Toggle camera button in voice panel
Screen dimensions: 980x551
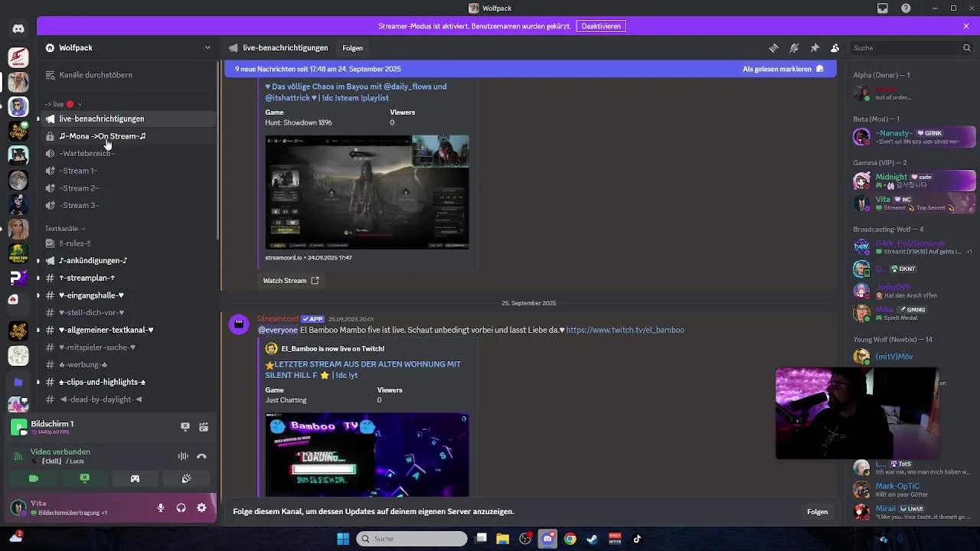point(34,478)
